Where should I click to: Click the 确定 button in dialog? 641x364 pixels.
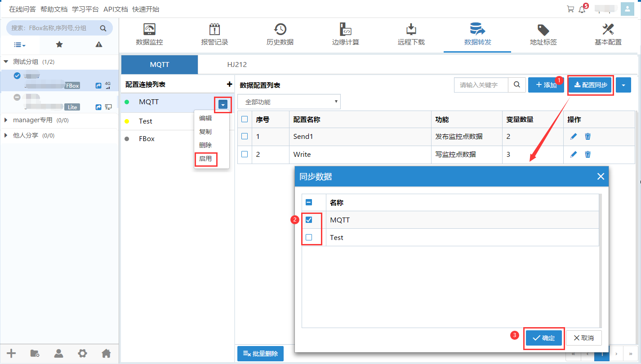coord(544,338)
